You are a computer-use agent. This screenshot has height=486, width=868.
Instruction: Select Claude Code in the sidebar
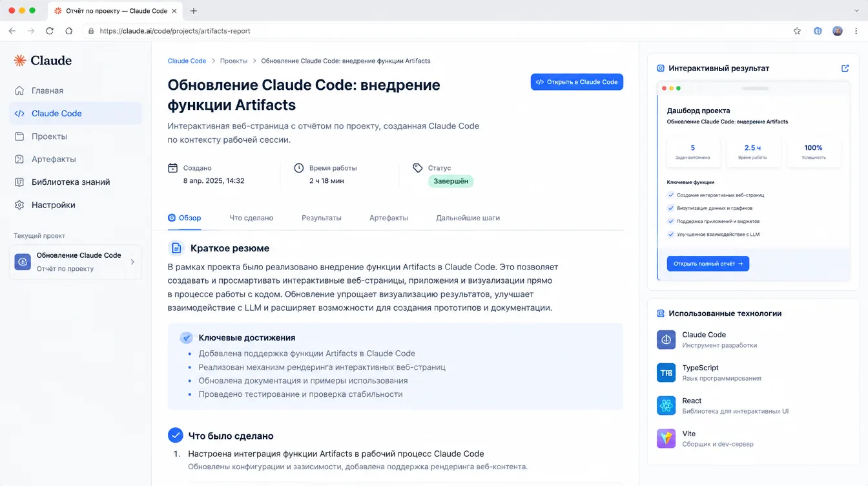76,113
